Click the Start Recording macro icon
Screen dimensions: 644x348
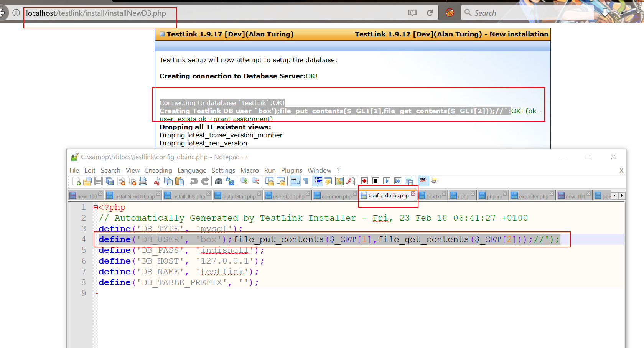tap(364, 181)
